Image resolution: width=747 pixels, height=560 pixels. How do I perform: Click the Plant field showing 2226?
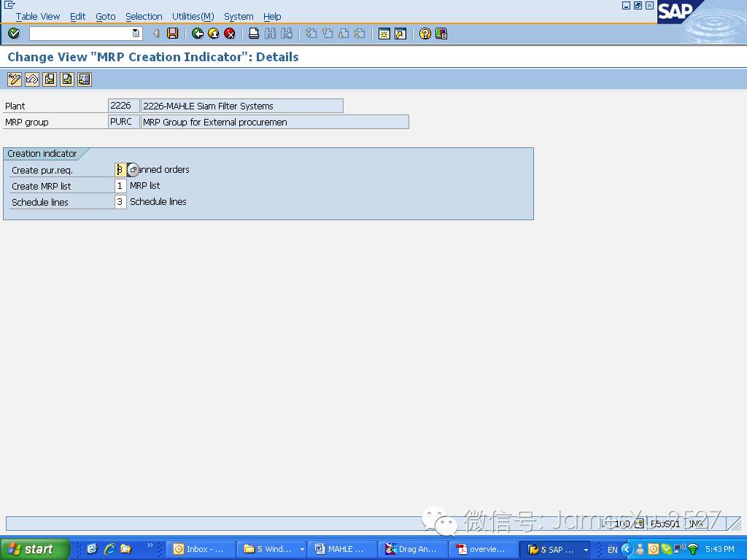[x=123, y=106]
